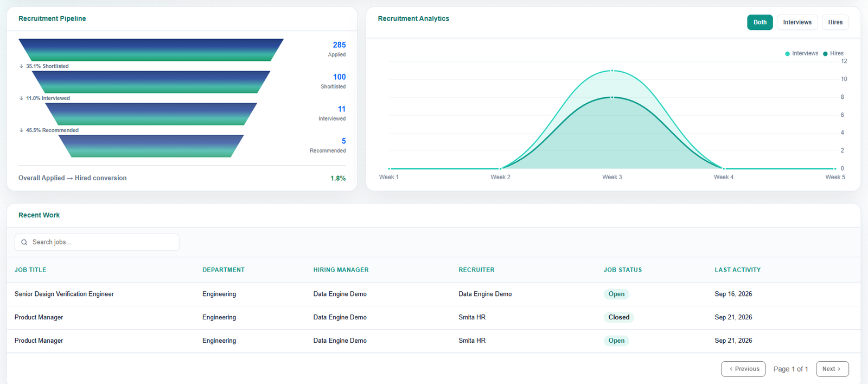868x384 pixels.
Task: Click Smita HR in the Closed row
Action: (x=472, y=317)
